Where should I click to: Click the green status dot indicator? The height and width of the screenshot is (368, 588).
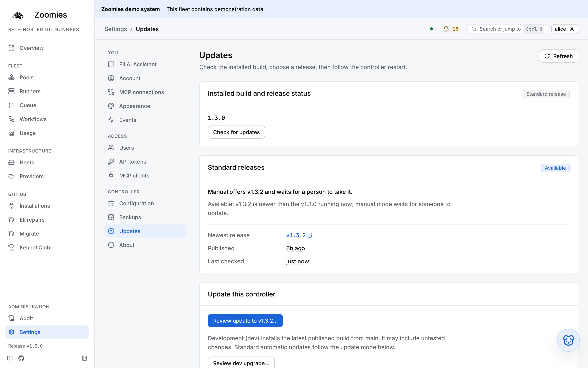431,29
